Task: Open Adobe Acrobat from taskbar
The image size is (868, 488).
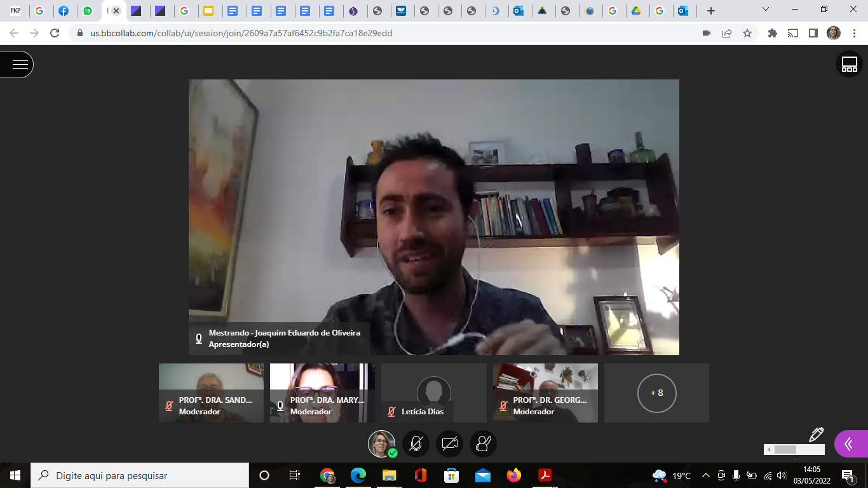Action: click(x=545, y=475)
